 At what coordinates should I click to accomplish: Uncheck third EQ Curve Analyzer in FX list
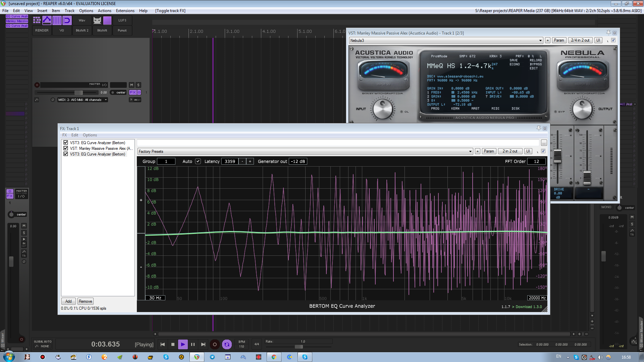click(x=66, y=154)
